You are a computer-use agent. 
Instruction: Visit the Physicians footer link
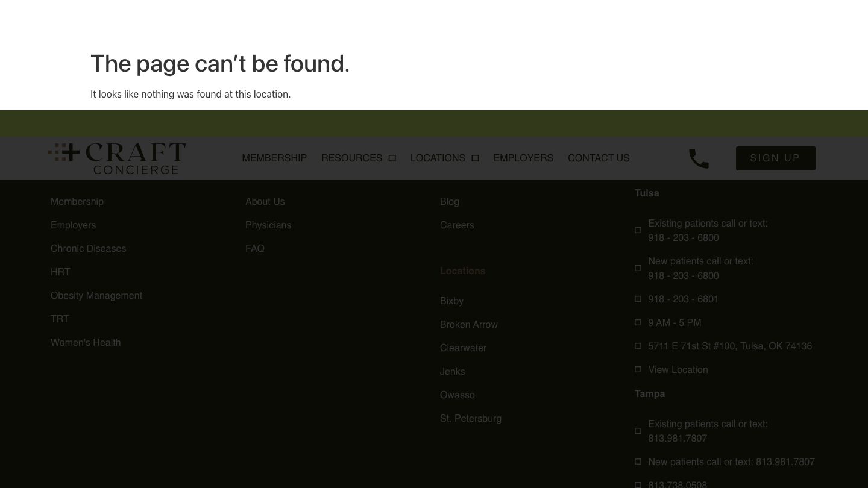[x=268, y=225]
